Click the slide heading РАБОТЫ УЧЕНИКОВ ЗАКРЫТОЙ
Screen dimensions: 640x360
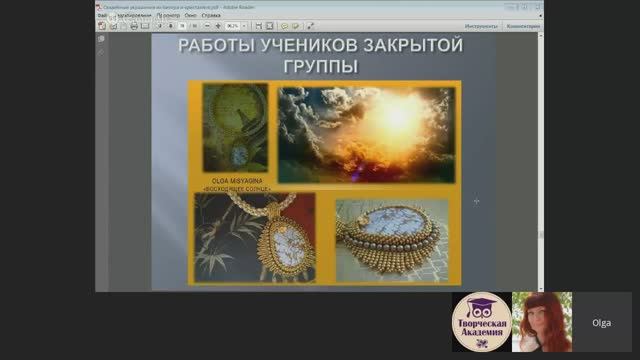[x=321, y=45]
